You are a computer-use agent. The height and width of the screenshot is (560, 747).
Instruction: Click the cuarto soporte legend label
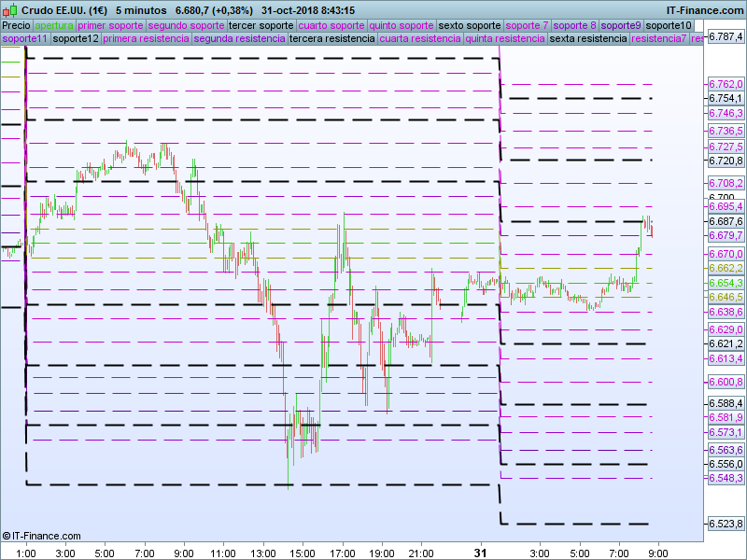[x=331, y=25]
